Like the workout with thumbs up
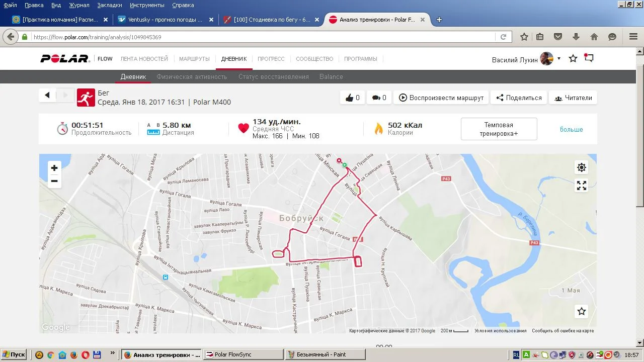 click(352, 98)
